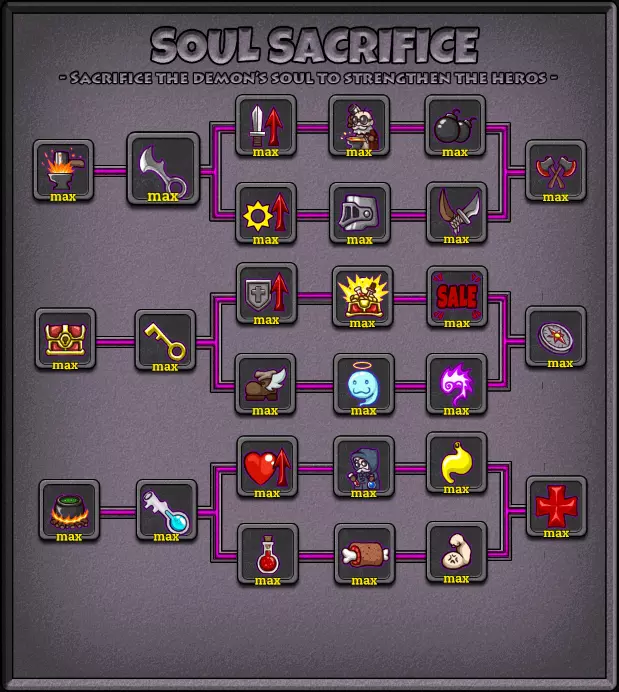Image resolution: width=619 pixels, height=692 pixels.
Task: Click the shield defense upgrade skill
Action: [266, 293]
